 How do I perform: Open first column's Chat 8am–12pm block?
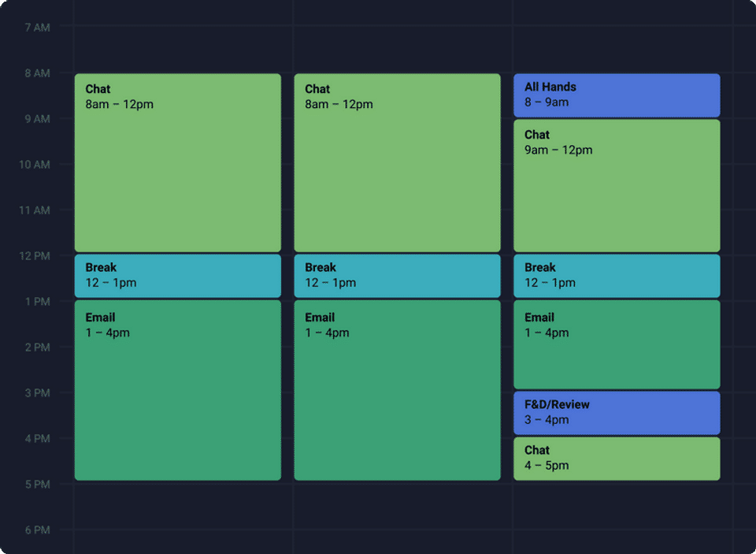pos(177,162)
